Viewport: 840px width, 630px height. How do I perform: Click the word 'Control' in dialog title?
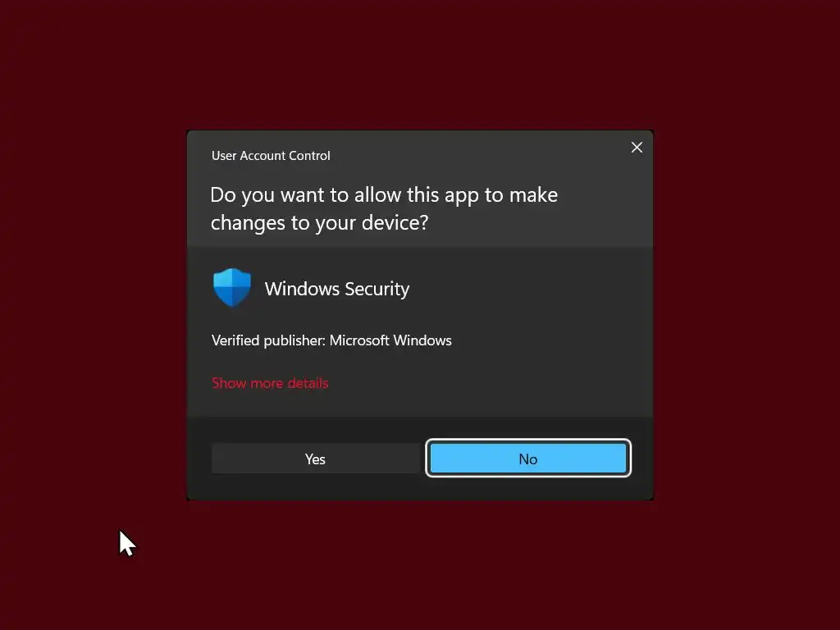coord(309,155)
